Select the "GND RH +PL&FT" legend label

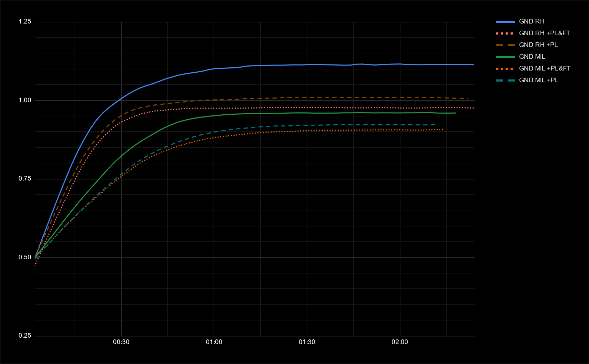[x=544, y=33]
